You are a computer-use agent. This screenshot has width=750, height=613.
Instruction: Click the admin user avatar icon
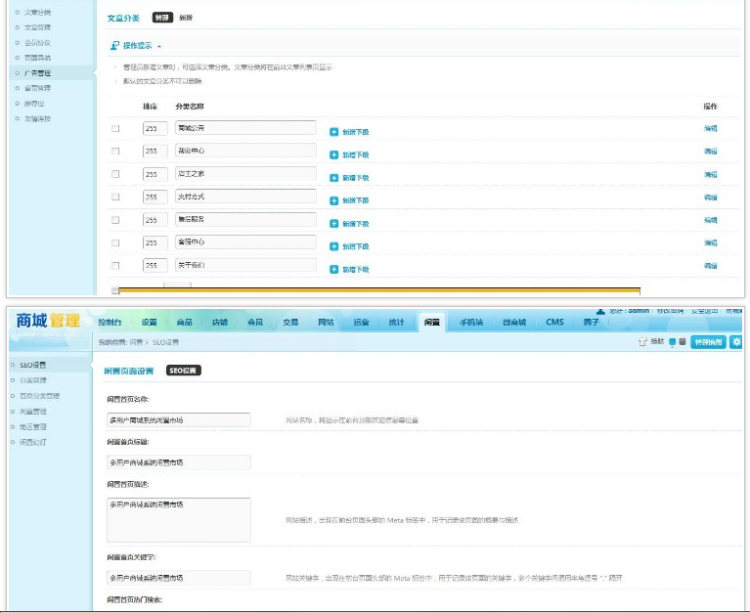(601, 311)
